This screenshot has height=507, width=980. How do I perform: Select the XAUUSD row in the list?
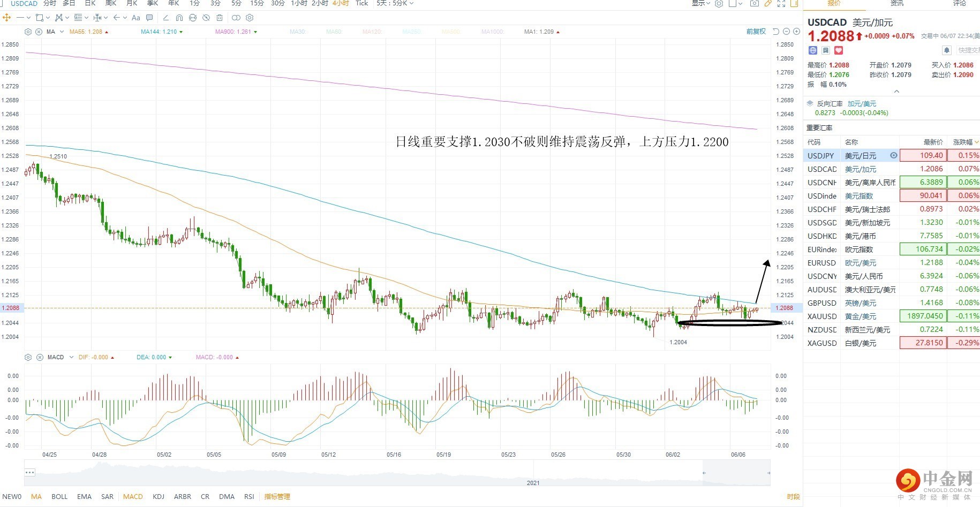point(892,316)
